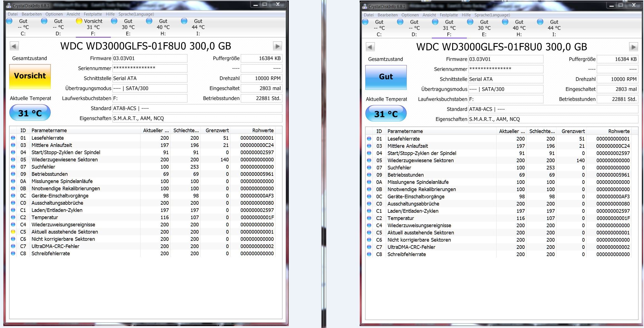This screenshot has height=328, width=644.
Task: Click Parametername column header in right table
Action: [x=405, y=131]
